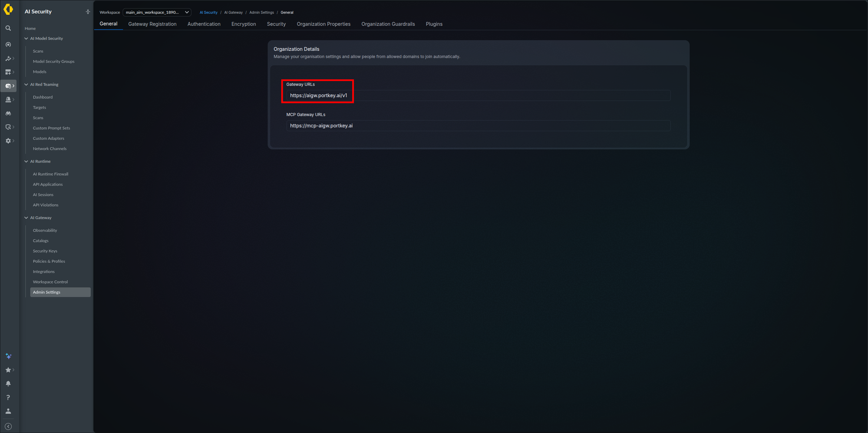The image size is (868, 433).
Task: Open the bell notifications icon
Action: pos(8,384)
